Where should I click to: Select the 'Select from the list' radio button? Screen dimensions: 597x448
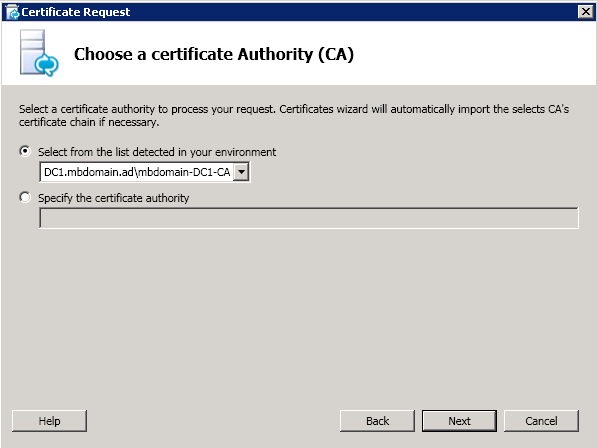click(x=25, y=151)
